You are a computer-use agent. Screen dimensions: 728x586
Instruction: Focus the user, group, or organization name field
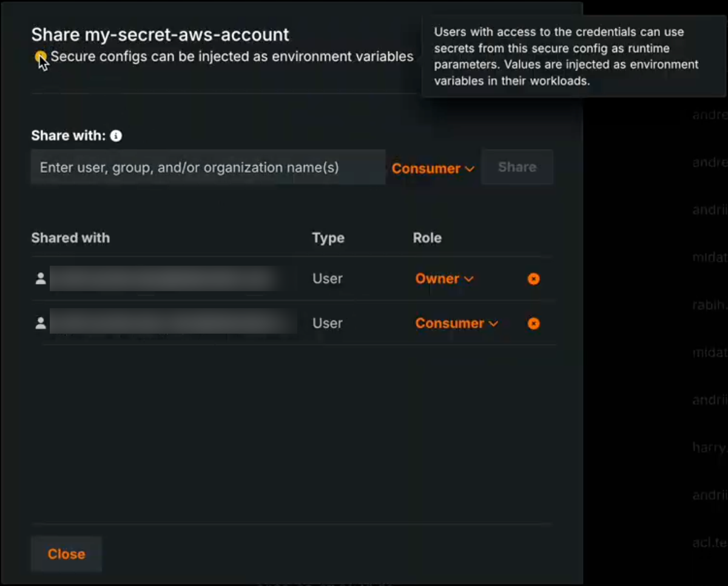pyautogui.click(x=207, y=167)
